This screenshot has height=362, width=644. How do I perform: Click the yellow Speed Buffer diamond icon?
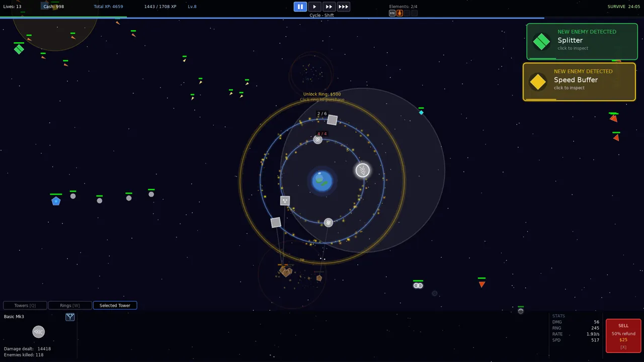pos(538,82)
